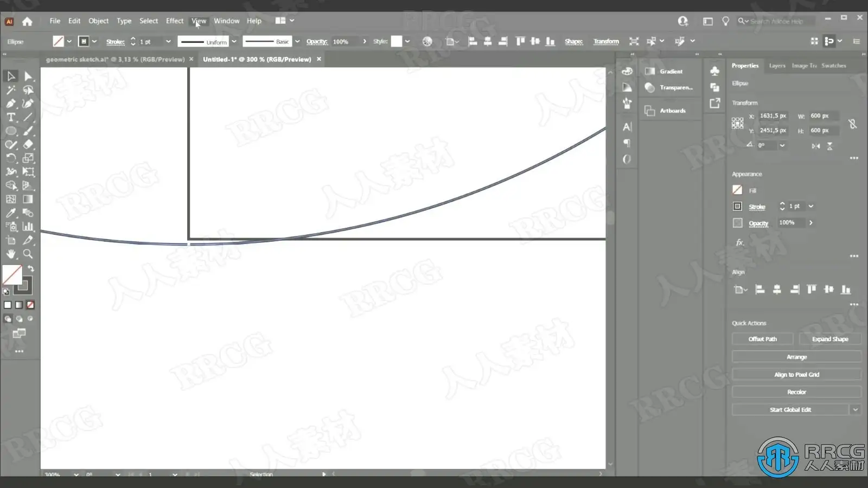Image resolution: width=868 pixels, height=488 pixels.
Task: Click the Stroke color swatch in Appearance section
Action: [737, 206]
